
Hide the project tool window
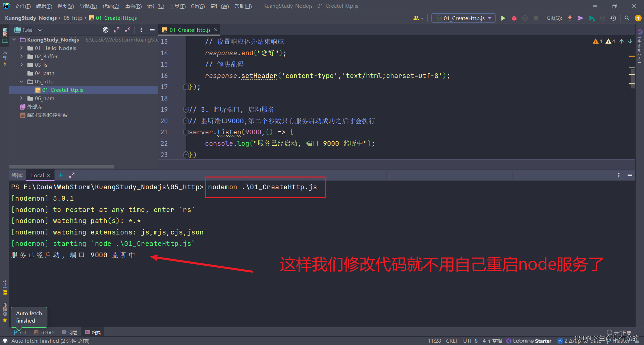click(x=152, y=30)
